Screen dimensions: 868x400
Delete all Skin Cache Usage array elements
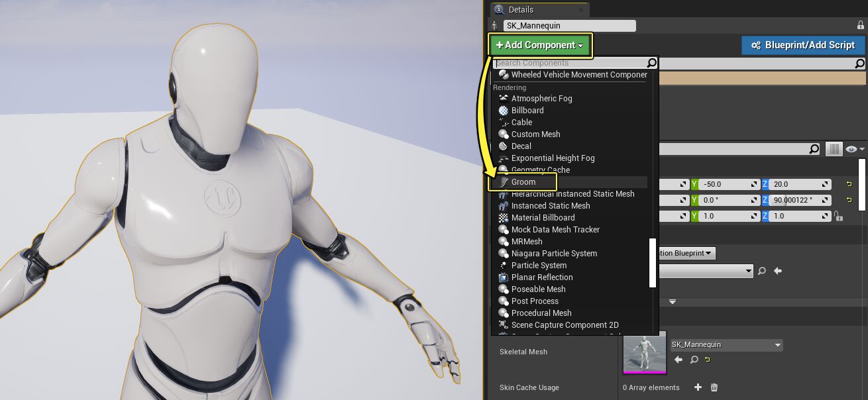[714, 387]
